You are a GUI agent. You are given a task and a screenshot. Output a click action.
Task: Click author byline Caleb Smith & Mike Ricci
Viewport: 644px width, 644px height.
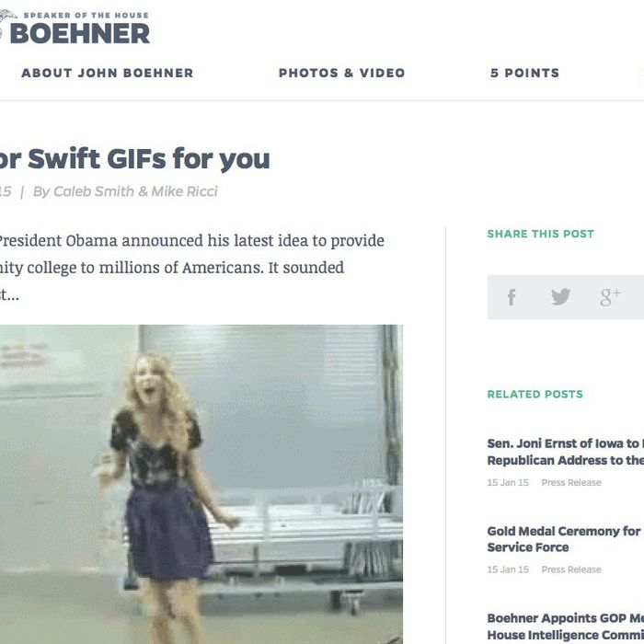click(x=125, y=191)
